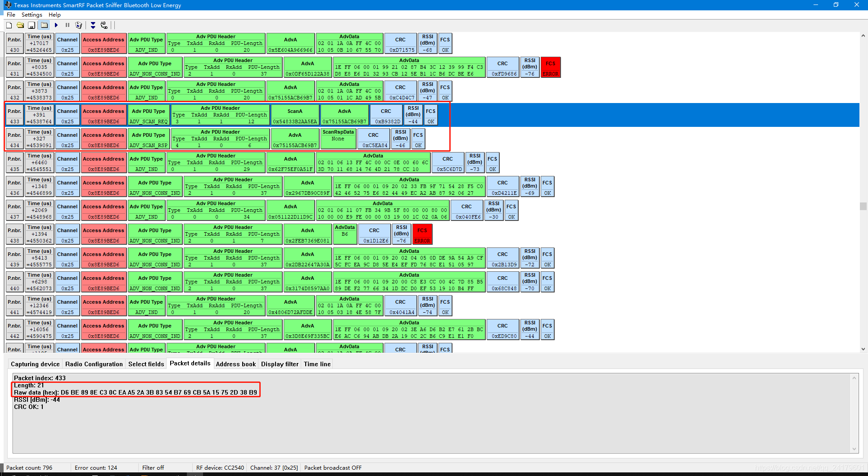Viewport: 868px width, 476px height.
Task: Click the red FCS ERROR cell of packet 431
Action: (x=551, y=67)
